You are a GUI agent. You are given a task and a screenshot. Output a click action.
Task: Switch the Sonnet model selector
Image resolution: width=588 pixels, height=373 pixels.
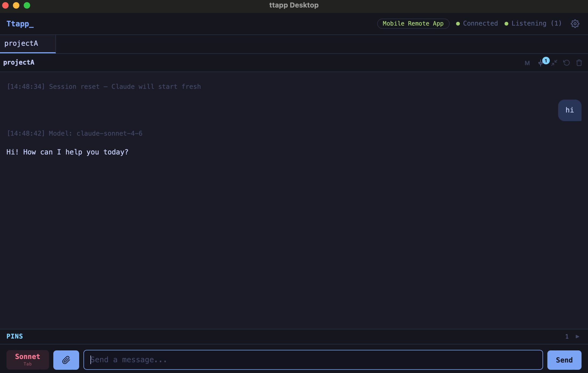click(27, 360)
